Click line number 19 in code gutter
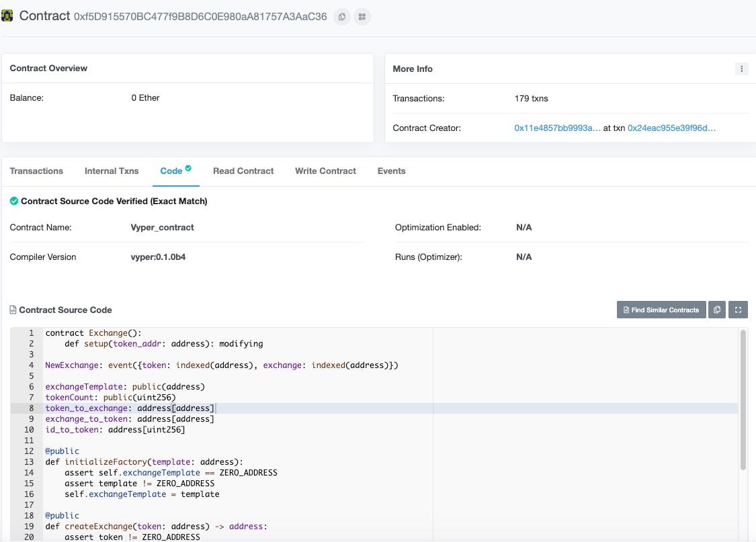Viewport: 756px width, 542px height. point(29,527)
